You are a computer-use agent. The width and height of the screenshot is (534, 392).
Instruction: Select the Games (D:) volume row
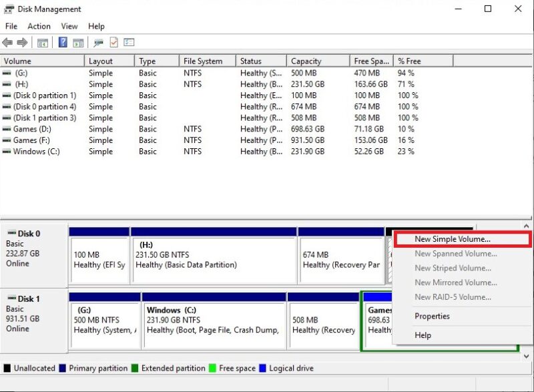coord(40,129)
